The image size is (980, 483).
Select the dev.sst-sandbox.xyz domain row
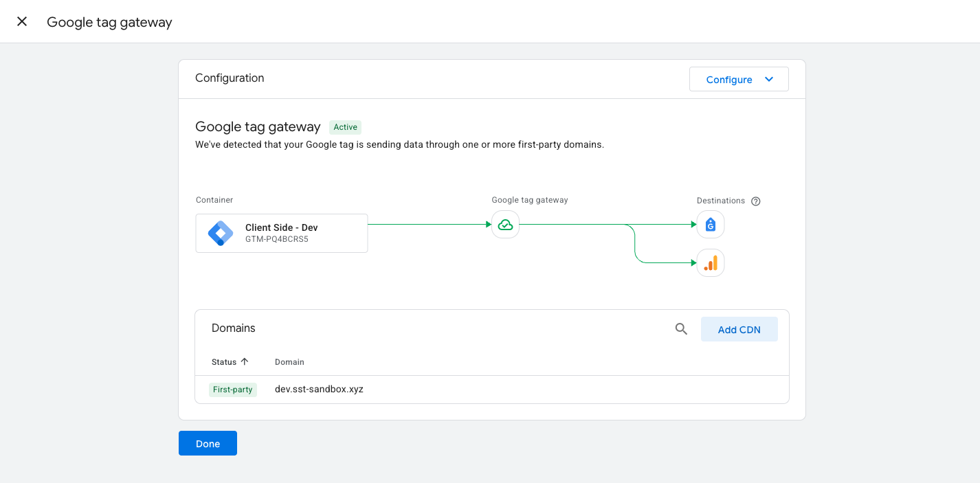(492, 390)
